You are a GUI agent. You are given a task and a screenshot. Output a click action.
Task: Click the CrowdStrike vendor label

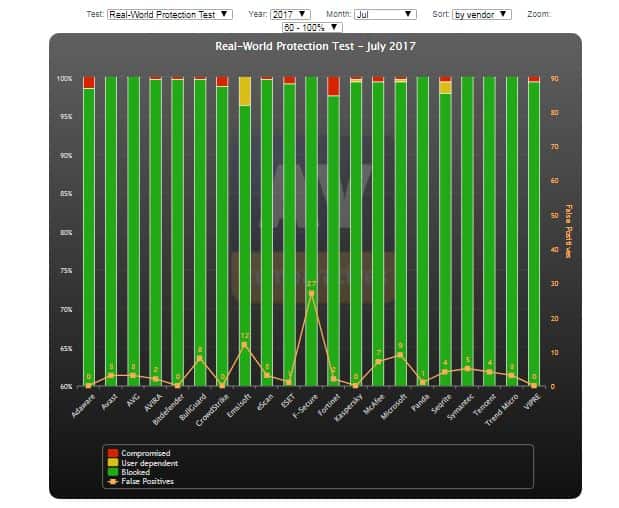(212, 411)
